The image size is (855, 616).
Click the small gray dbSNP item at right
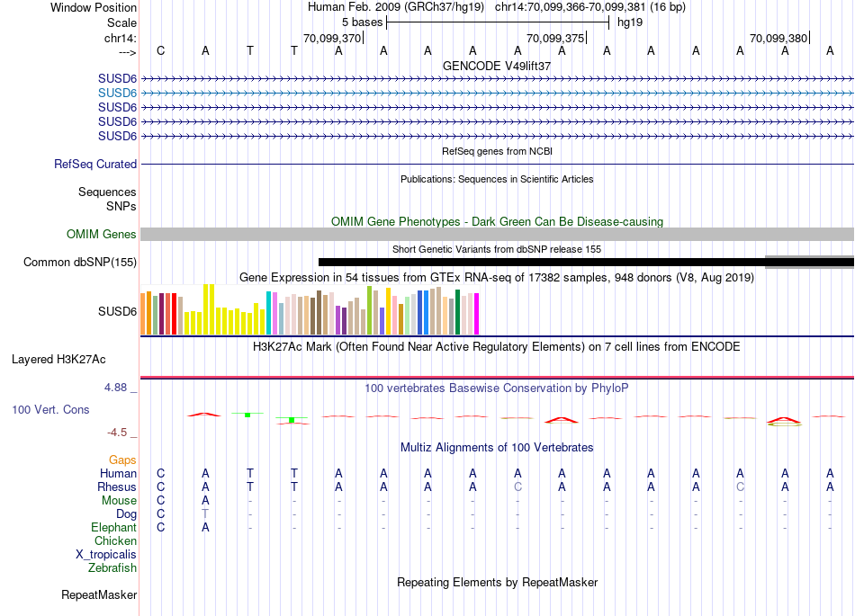coord(809,262)
